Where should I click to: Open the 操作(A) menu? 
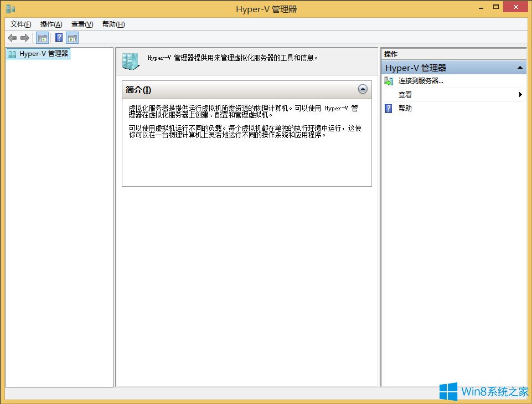click(51, 24)
